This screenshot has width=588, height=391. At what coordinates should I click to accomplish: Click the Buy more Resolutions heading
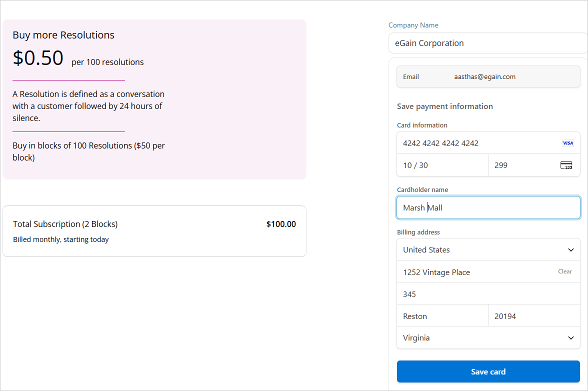(x=63, y=35)
